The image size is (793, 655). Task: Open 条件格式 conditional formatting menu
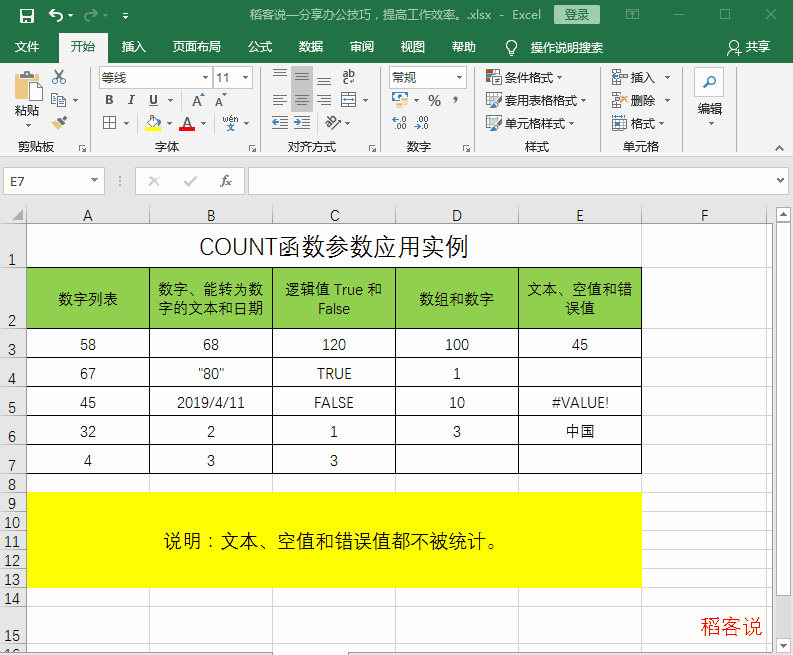point(524,77)
